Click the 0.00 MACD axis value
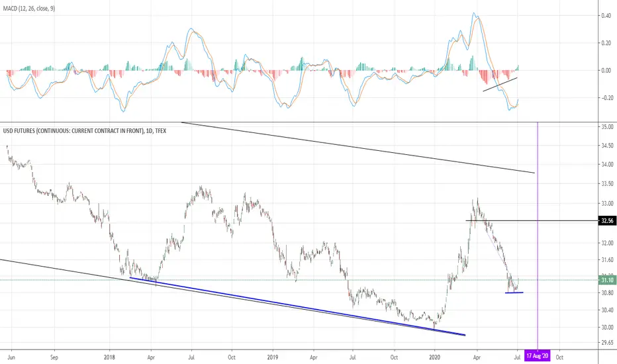Screen dimensions: 617x364 pos(606,70)
